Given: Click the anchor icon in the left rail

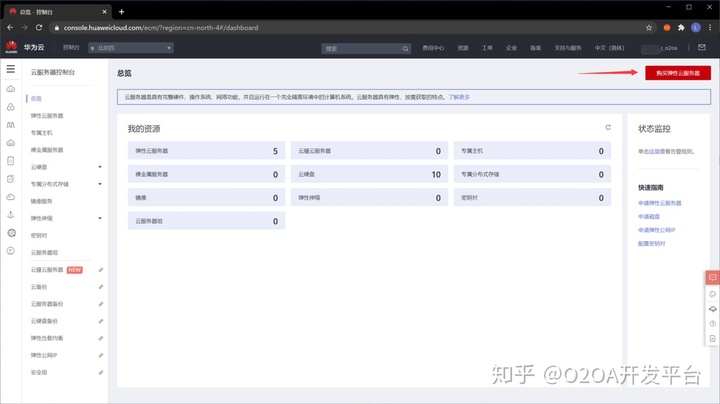Looking at the screenshot, I should 11,215.
